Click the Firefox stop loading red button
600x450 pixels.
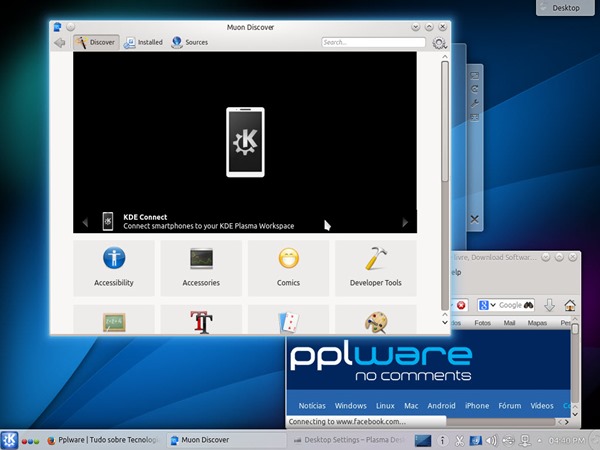pos(461,305)
